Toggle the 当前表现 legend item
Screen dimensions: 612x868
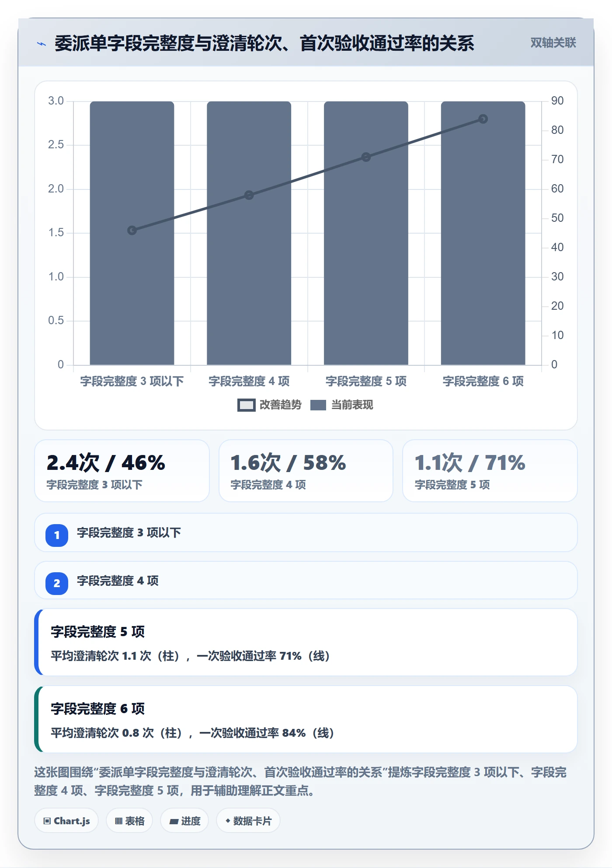[x=341, y=405]
